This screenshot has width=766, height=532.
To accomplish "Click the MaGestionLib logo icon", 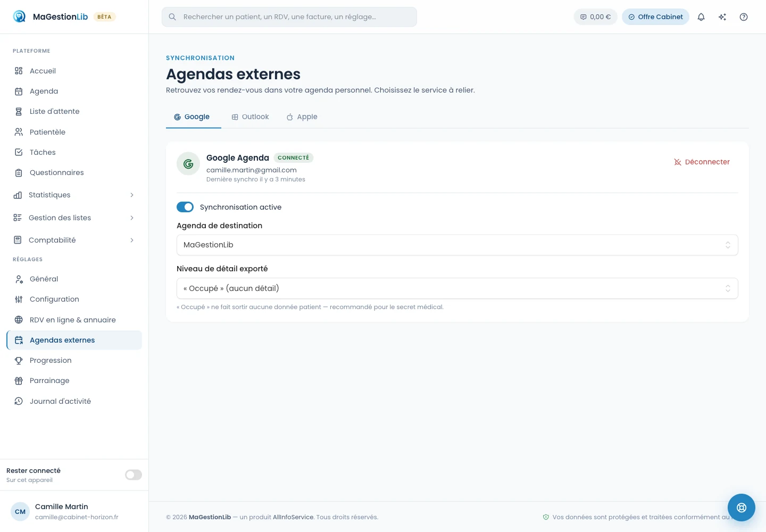I will pos(19,16).
